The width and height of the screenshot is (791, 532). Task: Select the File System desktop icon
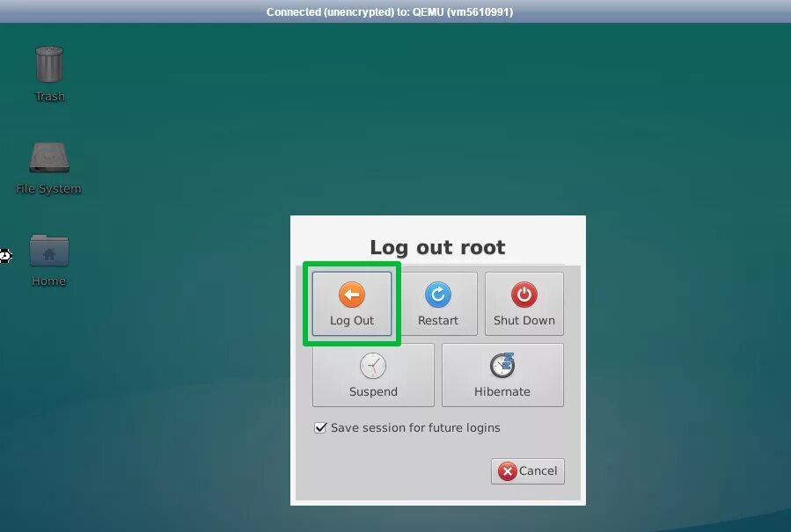[48, 168]
